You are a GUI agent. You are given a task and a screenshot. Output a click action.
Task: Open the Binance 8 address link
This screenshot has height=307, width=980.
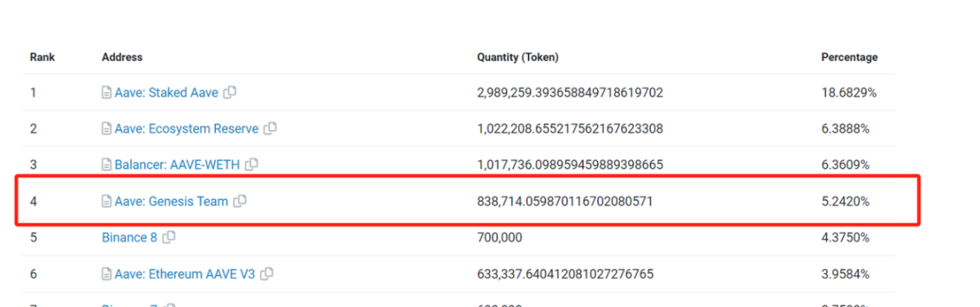[129, 237]
